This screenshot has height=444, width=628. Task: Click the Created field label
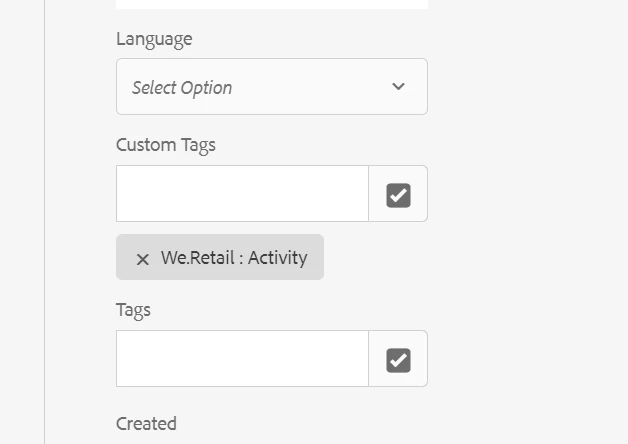[146, 424]
